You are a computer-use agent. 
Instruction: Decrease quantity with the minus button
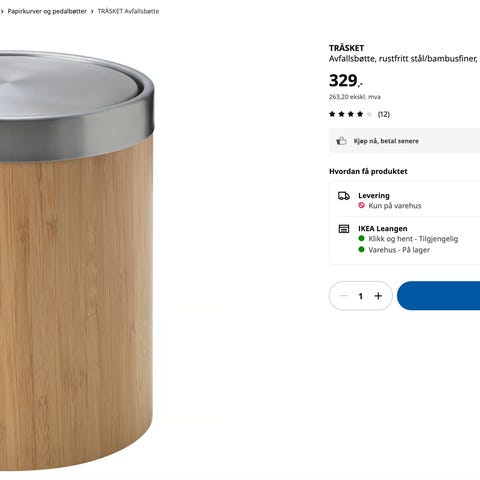pyautogui.click(x=344, y=296)
